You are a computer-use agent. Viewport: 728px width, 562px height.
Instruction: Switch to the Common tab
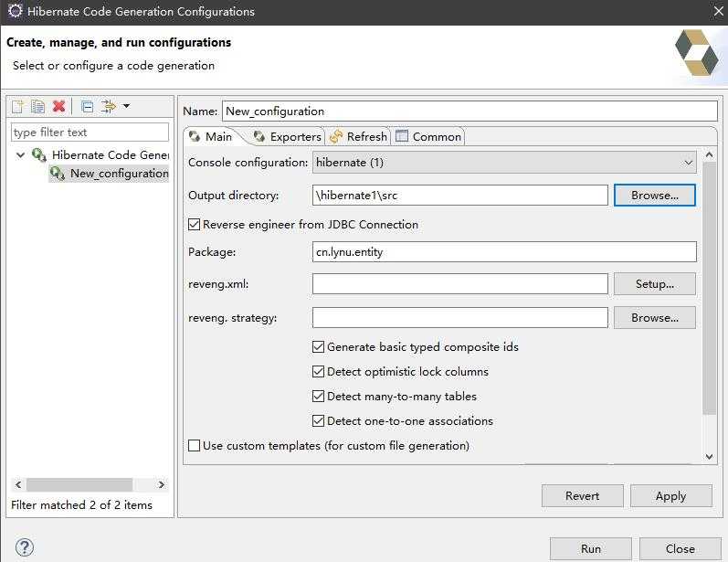click(x=428, y=136)
